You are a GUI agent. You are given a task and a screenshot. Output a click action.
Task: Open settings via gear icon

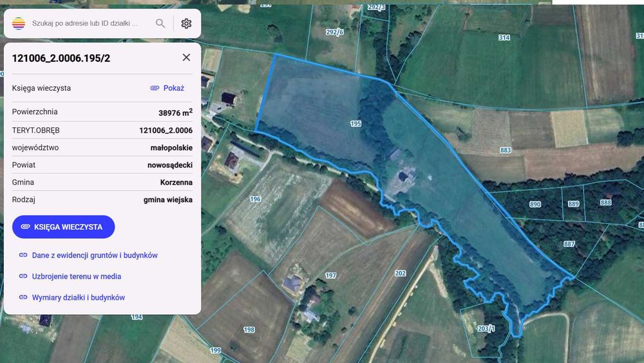187,23
